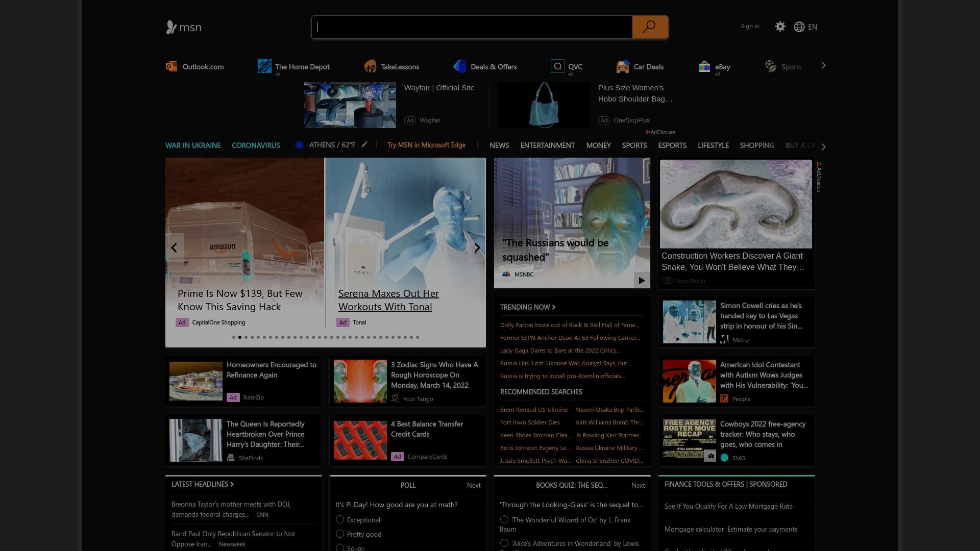The height and width of the screenshot is (551, 980).
Task: Select the So-so poll option
Action: [340, 547]
